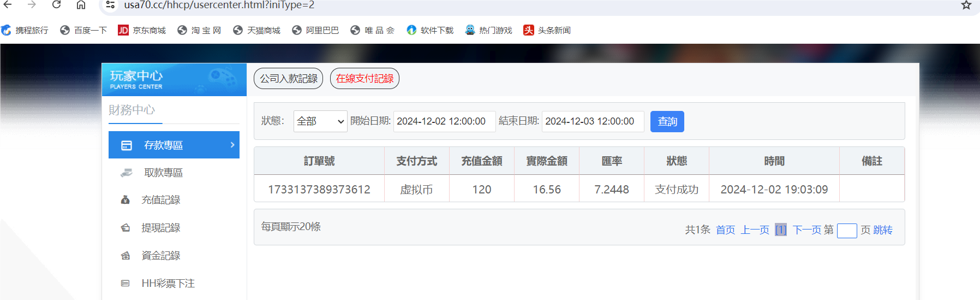Viewport: 980px width, 300px height.
Task: Go to 首页 first page link
Action: (725, 230)
